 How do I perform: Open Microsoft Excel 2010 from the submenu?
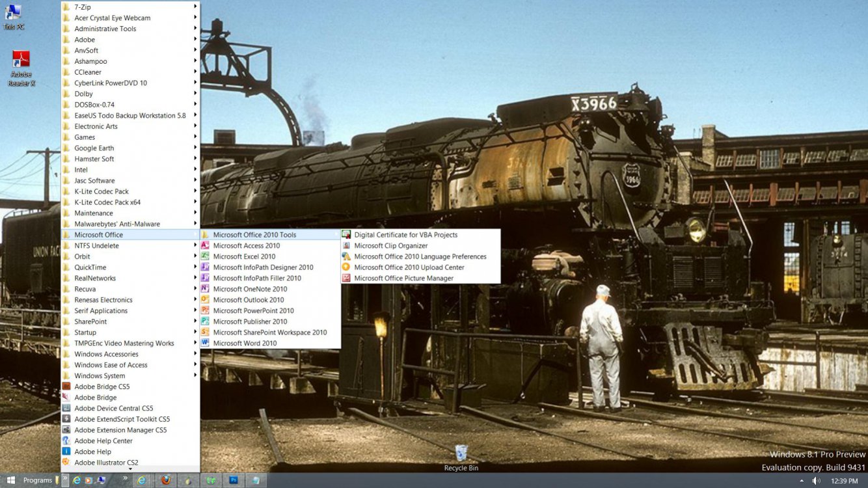pyautogui.click(x=270, y=256)
